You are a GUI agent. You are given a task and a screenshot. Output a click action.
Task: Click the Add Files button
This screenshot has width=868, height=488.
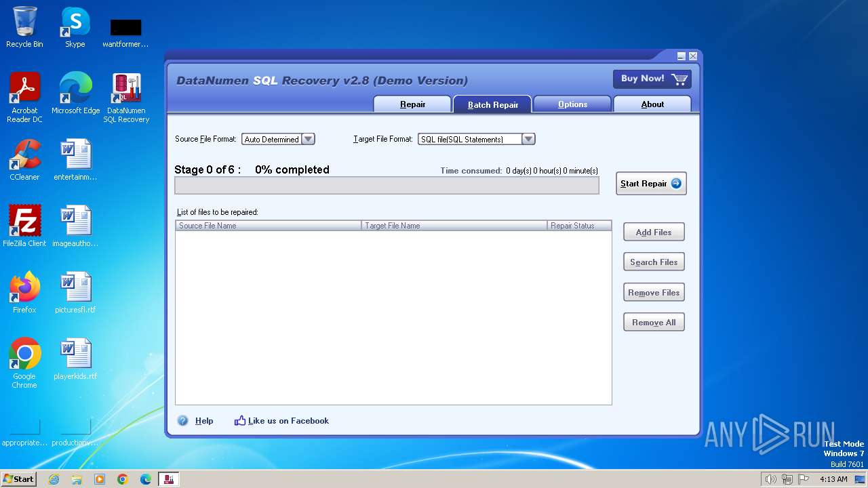coord(654,232)
